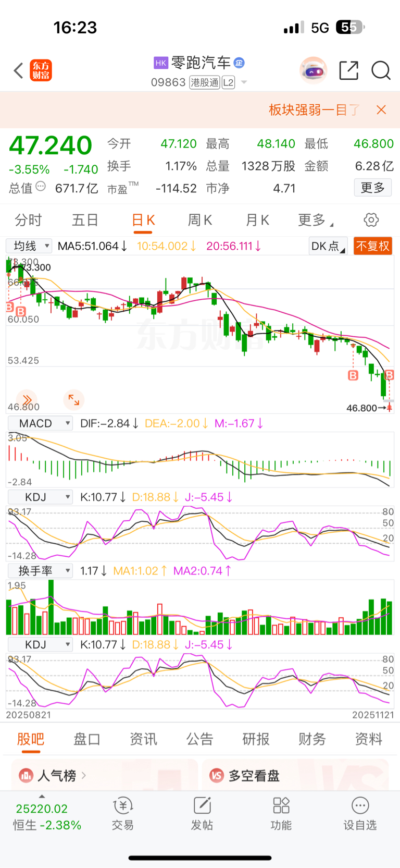The height and width of the screenshot is (868, 400).
Task: Tap the 市盈 -114.52 value
Action: click(176, 188)
